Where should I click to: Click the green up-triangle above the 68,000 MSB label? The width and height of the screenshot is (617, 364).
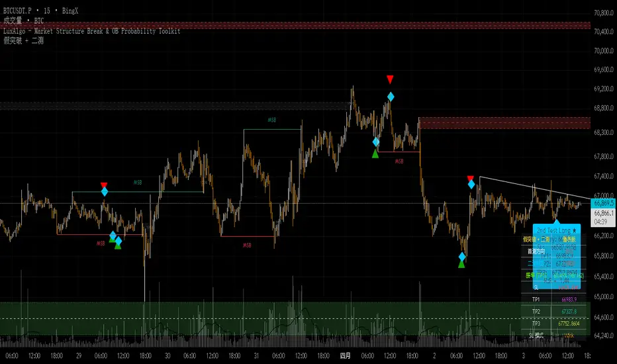[x=375, y=154]
